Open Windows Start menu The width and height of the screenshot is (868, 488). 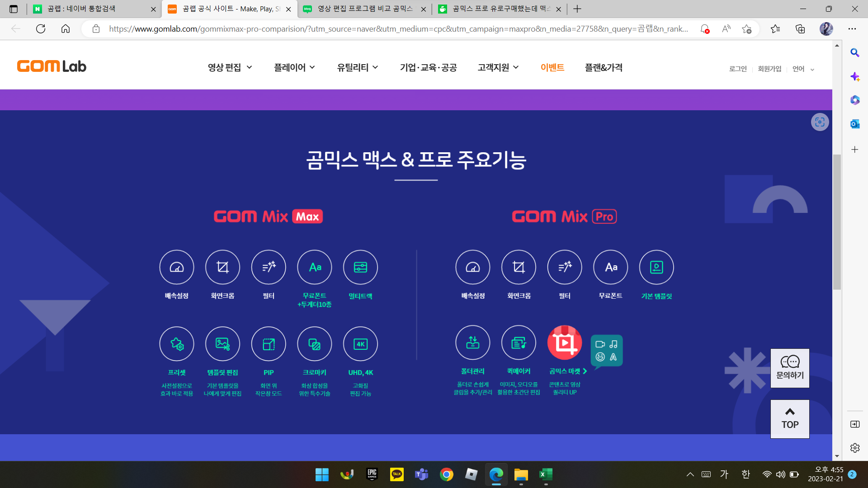pos(322,474)
